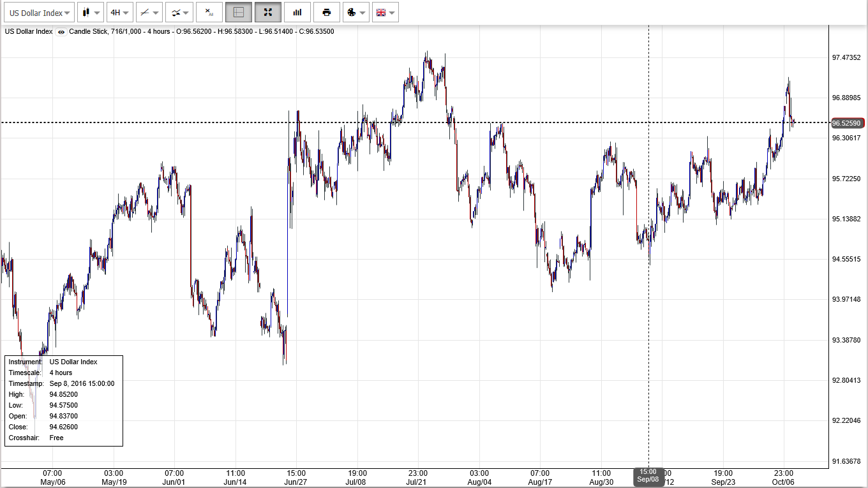Click the May/19 date axis label
868x488 pixels.
114,482
